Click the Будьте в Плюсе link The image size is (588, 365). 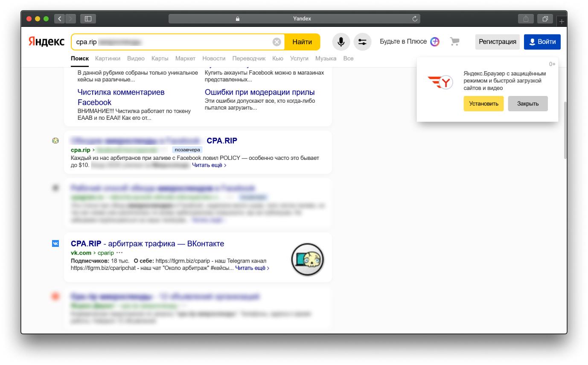click(x=403, y=41)
